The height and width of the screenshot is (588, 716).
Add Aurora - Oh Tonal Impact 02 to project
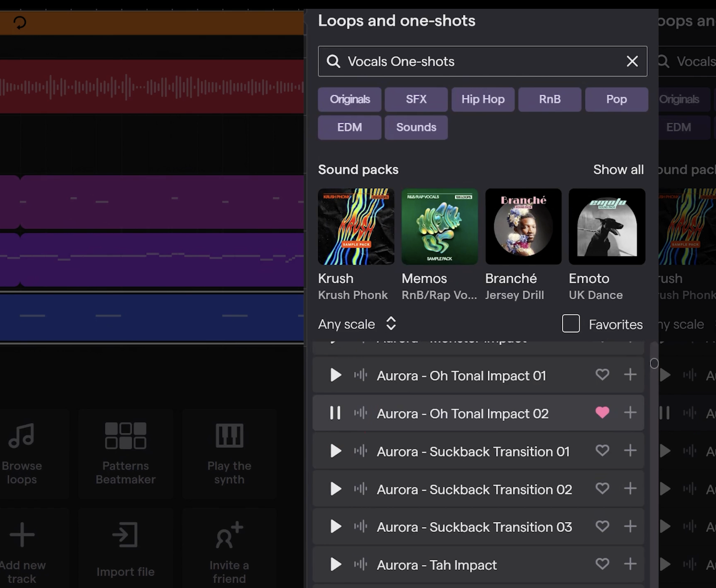(x=630, y=413)
